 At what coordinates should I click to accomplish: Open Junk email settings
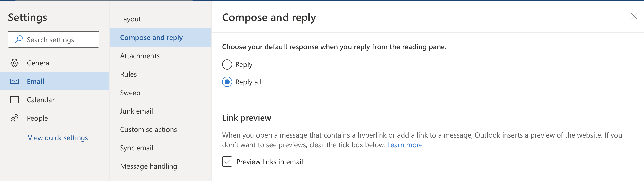click(x=136, y=111)
